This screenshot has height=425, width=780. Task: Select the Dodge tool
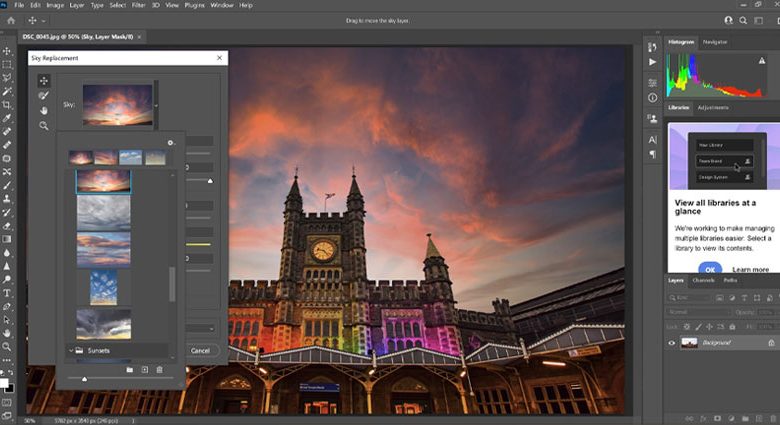pos(7,279)
